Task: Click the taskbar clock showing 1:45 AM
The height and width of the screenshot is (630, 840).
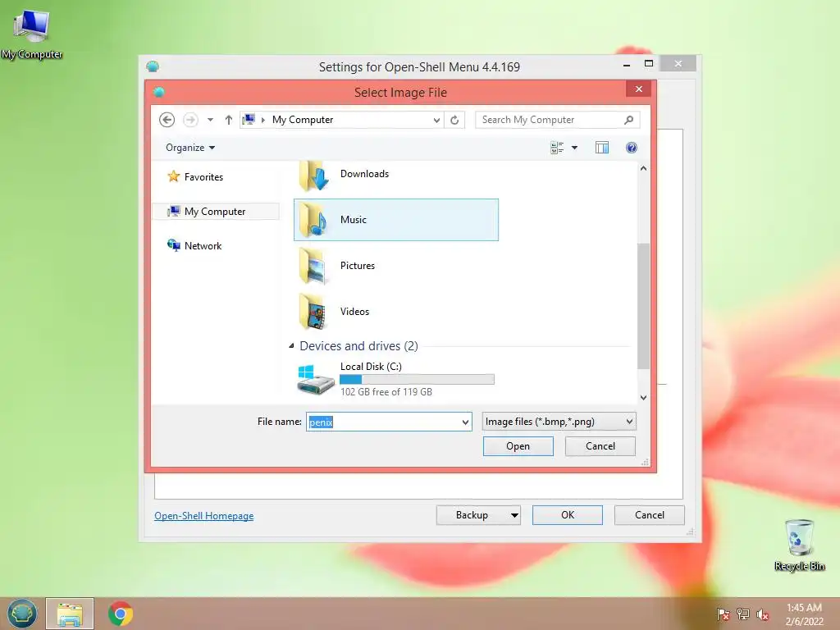Action: coord(804,614)
